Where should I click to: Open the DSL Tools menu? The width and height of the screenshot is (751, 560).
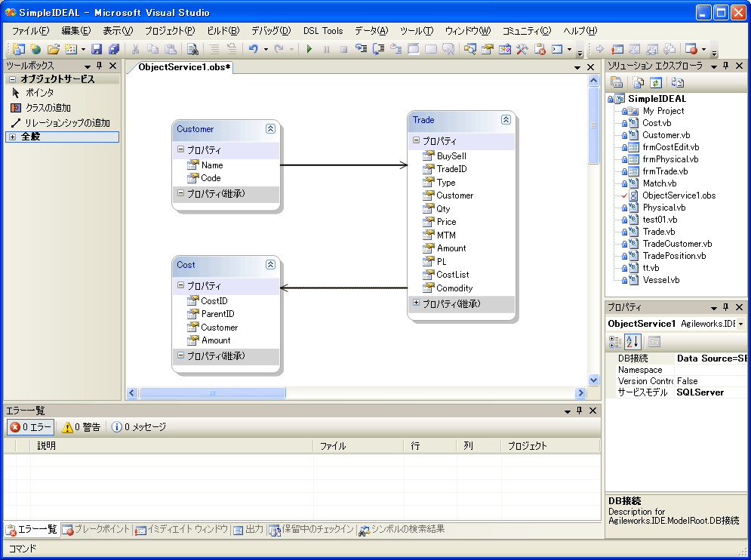(322, 31)
